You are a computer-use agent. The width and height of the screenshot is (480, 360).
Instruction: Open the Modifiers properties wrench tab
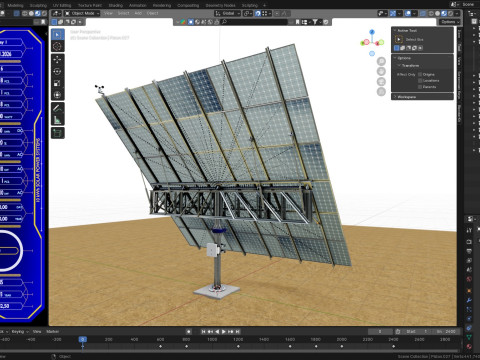(469, 300)
